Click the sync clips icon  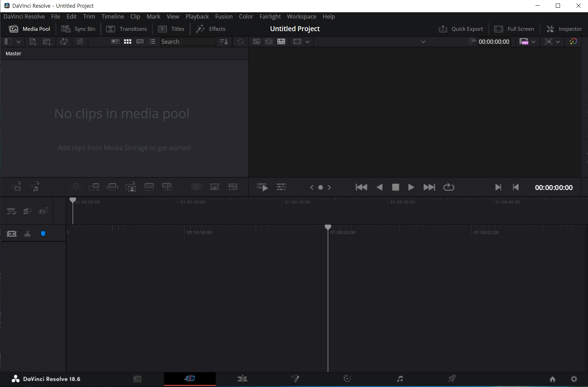64,42
